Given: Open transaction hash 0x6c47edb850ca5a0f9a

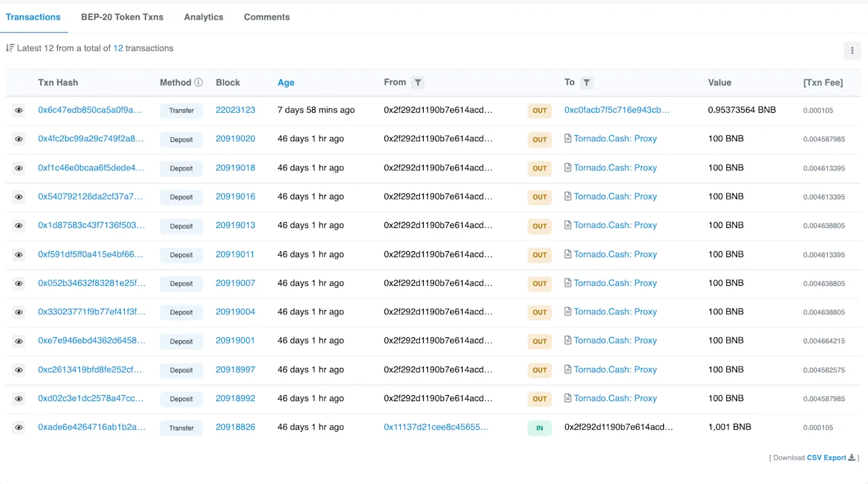Looking at the screenshot, I should (x=90, y=110).
